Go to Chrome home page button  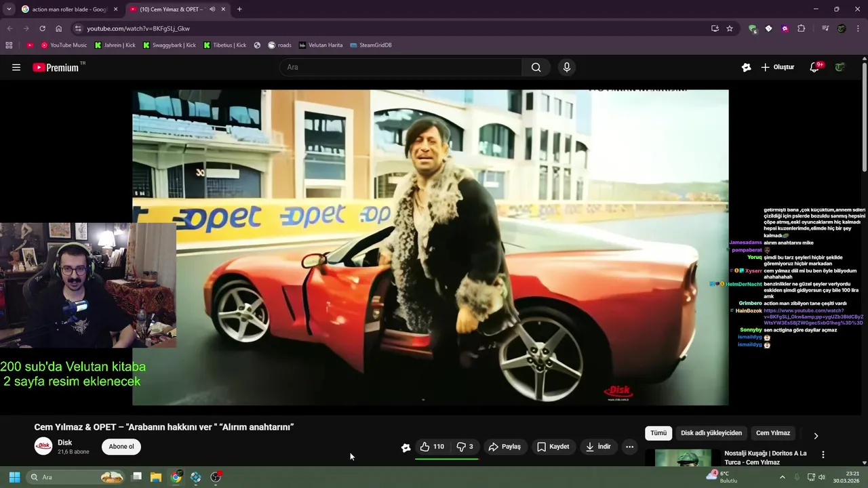point(58,28)
